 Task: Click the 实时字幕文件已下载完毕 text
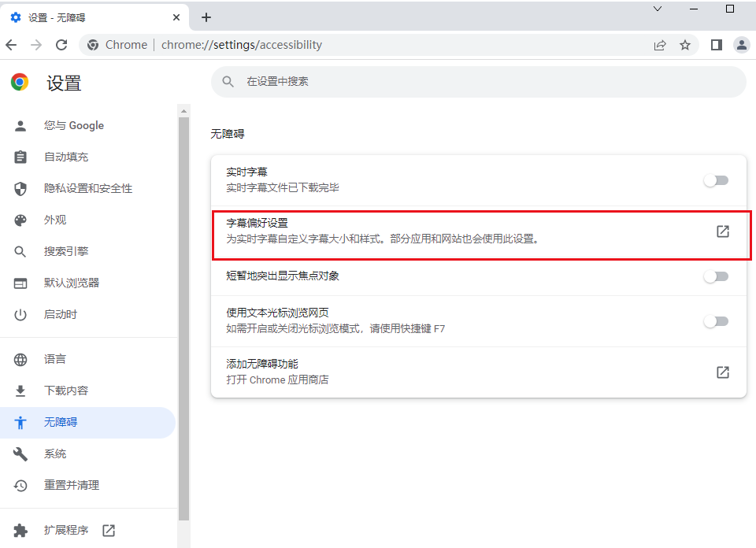click(283, 188)
